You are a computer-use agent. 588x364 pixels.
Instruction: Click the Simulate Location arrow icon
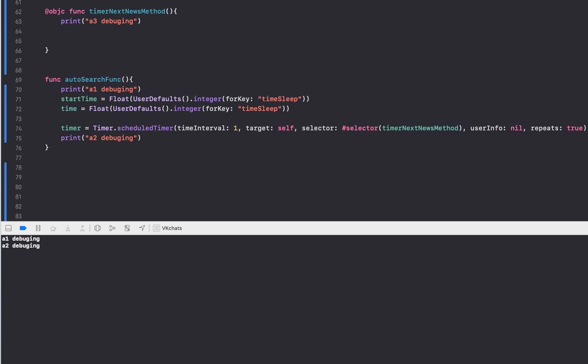pos(142,228)
